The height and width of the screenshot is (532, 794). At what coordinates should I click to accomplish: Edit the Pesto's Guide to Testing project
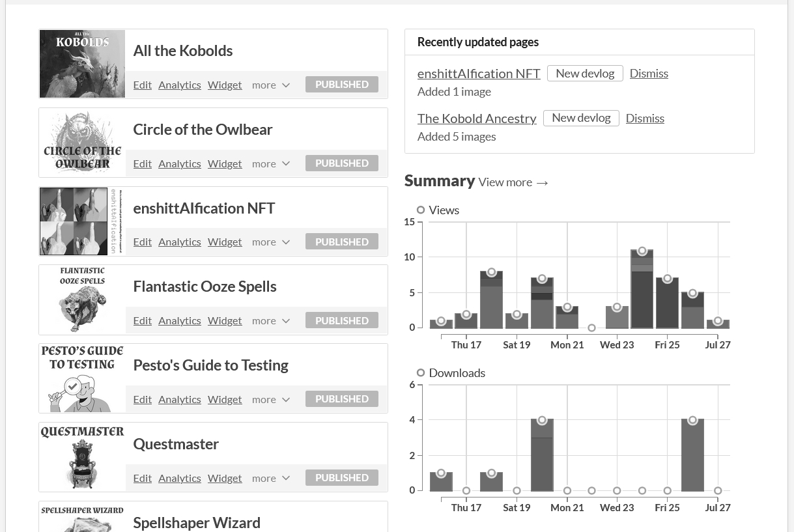(142, 400)
